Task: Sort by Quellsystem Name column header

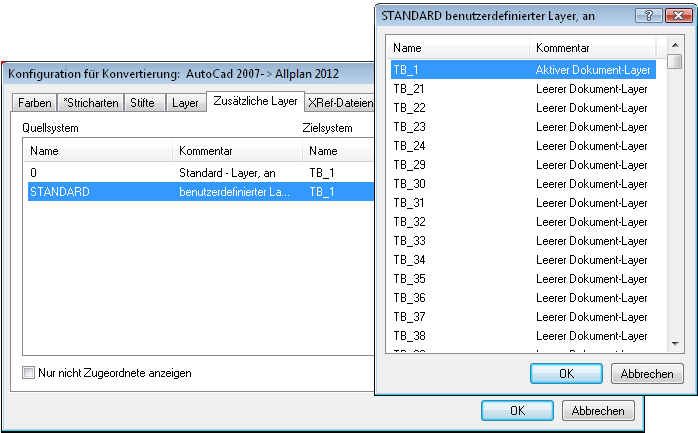Action: pos(98,151)
